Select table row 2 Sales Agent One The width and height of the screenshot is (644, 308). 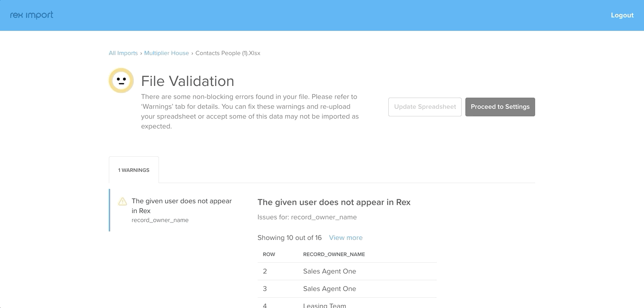347,271
